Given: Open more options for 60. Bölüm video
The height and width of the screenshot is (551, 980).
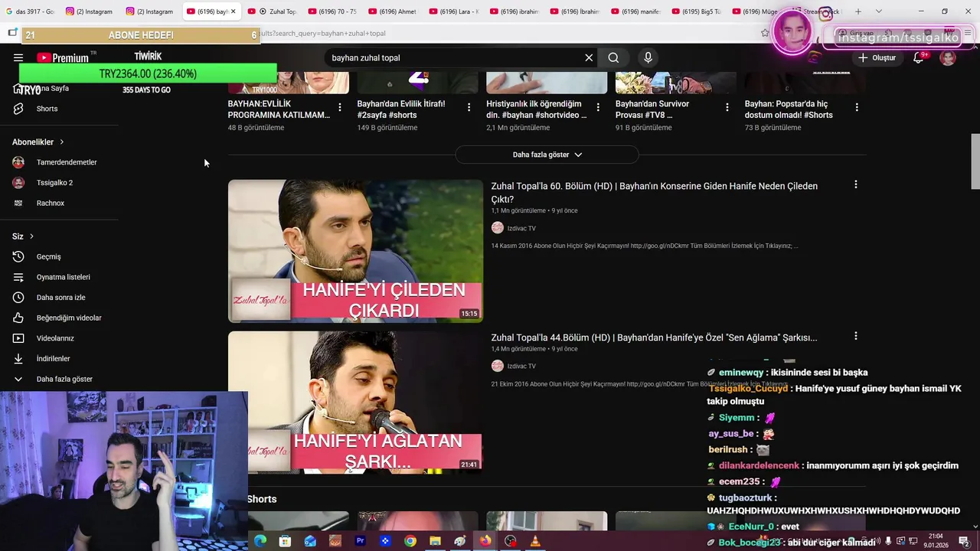Looking at the screenshot, I should (855, 184).
